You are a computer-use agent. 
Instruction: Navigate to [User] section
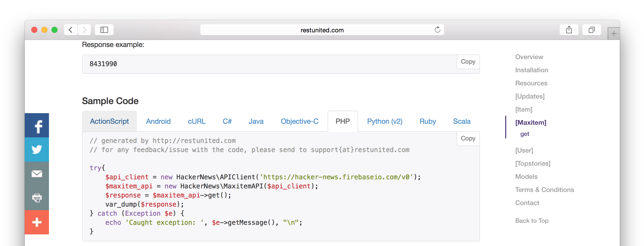coord(524,150)
